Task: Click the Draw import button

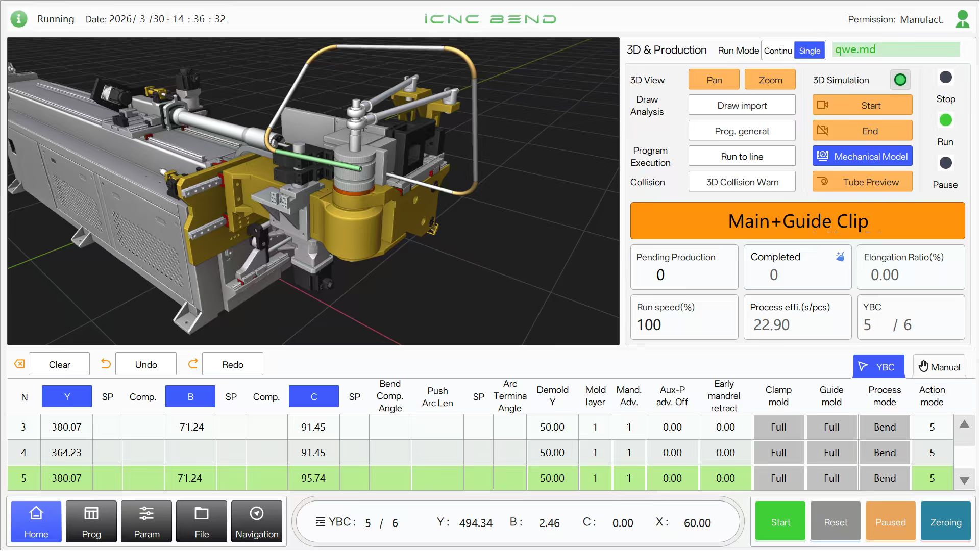Action: pyautogui.click(x=742, y=105)
